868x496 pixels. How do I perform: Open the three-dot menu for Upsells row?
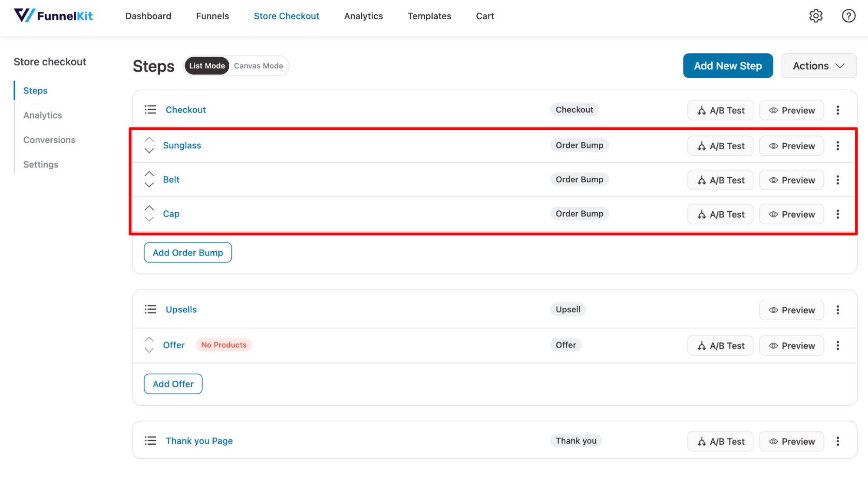click(x=838, y=310)
